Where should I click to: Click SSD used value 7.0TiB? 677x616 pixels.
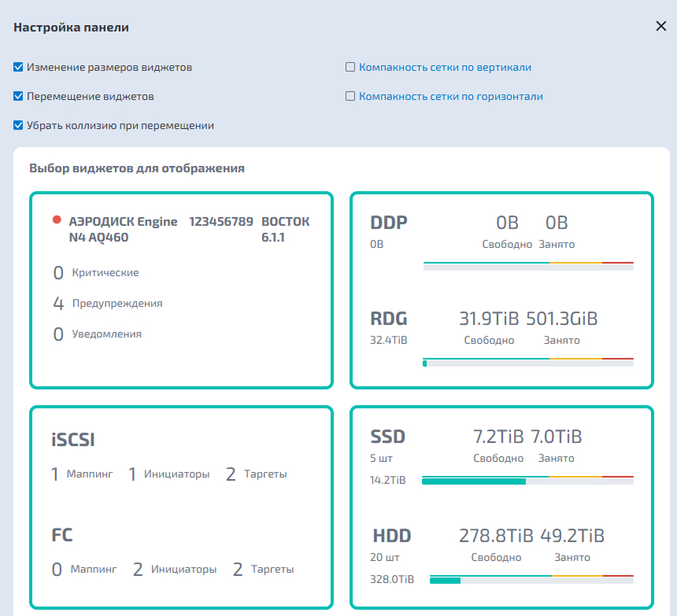click(556, 437)
